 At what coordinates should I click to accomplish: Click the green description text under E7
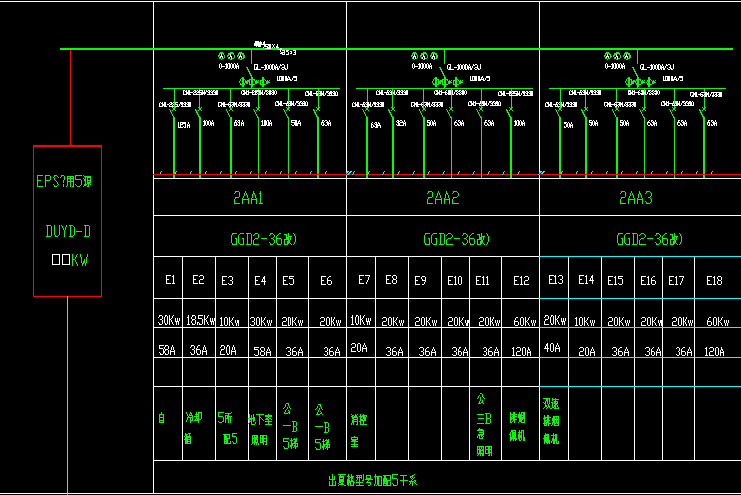(359, 430)
